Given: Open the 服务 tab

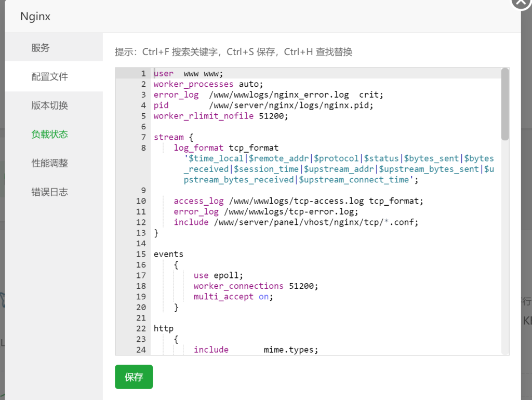Looking at the screenshot, I should click(54, 47).
